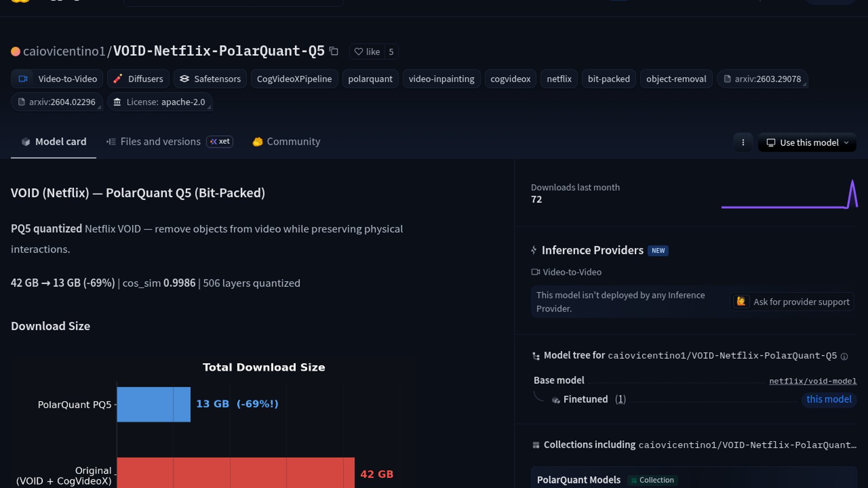Like this model with heart button
Image resolution: width=868 pixels, height=488 pixels.
pos(367,52)
